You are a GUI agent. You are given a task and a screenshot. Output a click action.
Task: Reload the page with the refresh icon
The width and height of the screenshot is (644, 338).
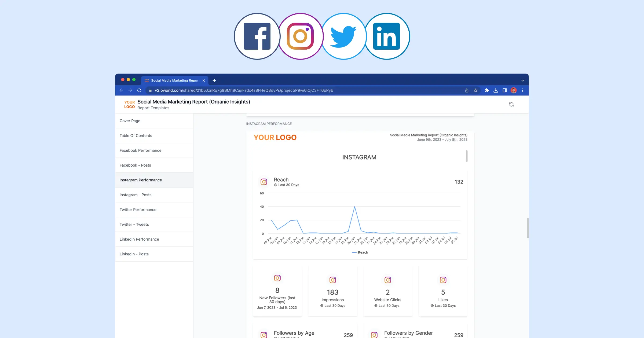(x=139, y=90)
